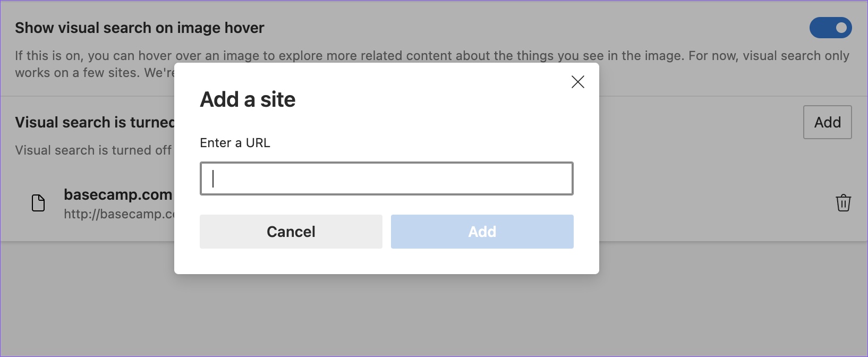
Task: Click the X to close the dialog
Action: [x=577, y=82]
